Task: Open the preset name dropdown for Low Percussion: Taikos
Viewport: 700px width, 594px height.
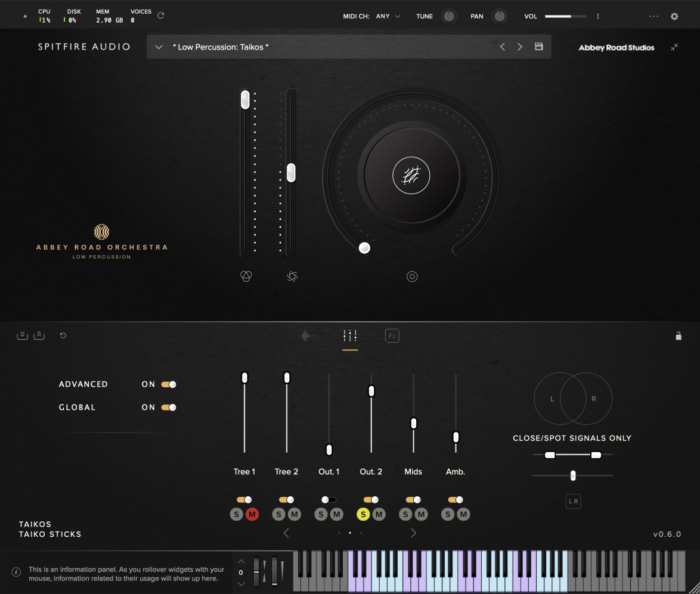Action: click(159, 46)
